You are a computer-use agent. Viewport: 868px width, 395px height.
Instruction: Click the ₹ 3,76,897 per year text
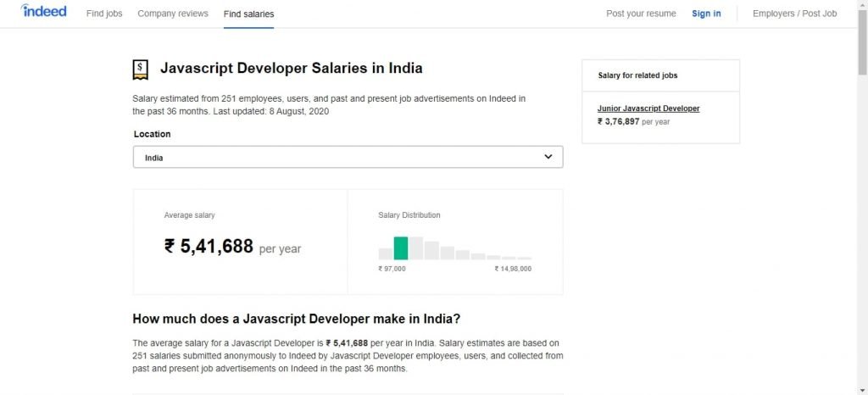click(633, 122)
